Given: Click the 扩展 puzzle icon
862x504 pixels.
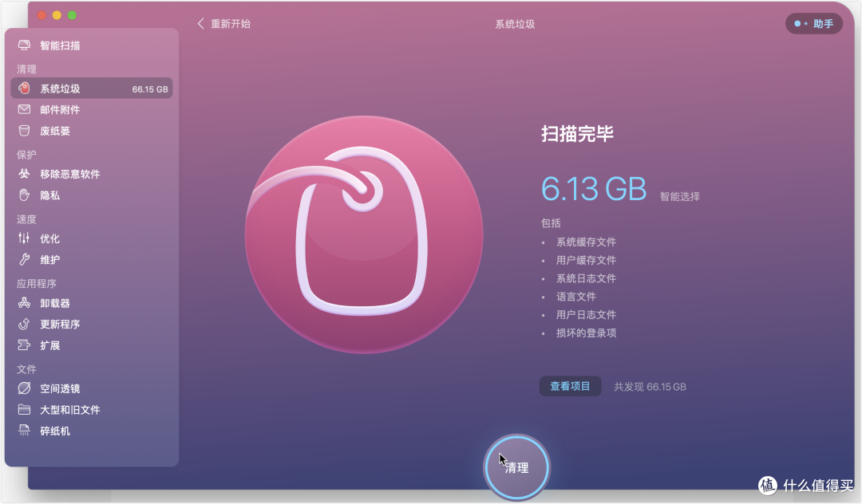Looking at the screenshot, I should (24, 345).
